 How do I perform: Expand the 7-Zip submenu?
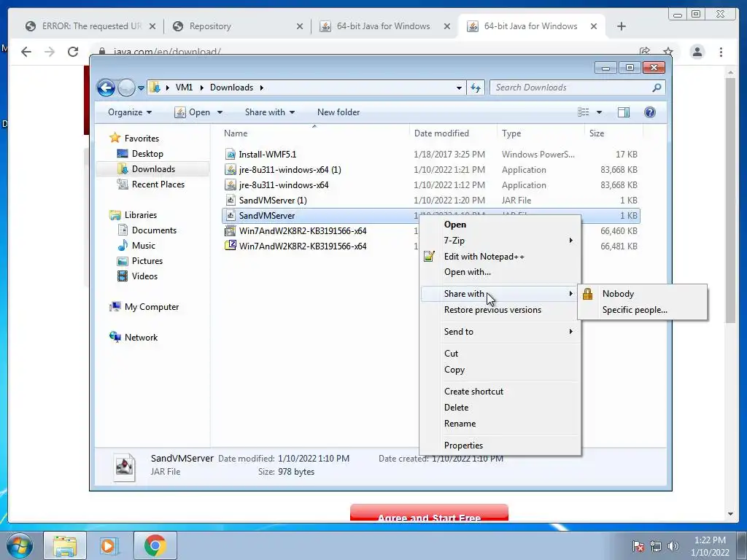pos(500,241)
